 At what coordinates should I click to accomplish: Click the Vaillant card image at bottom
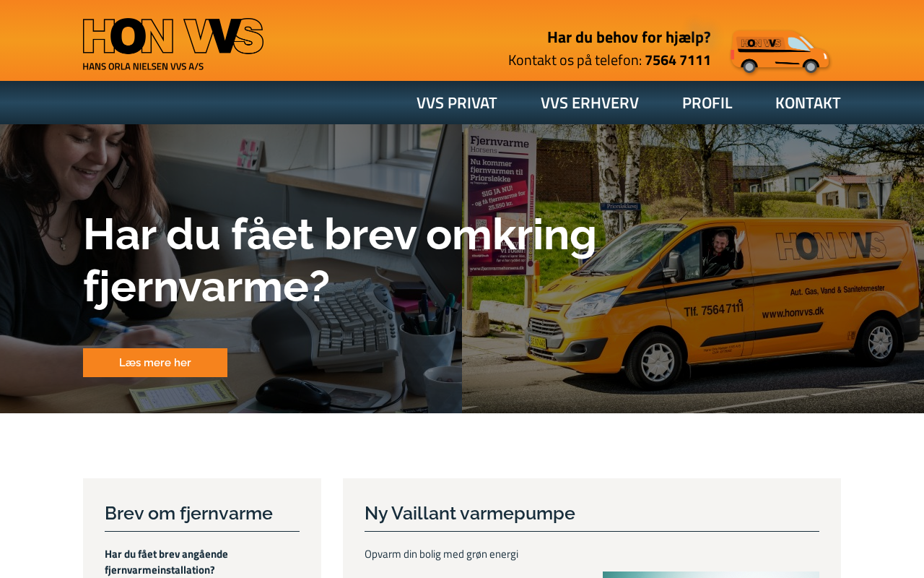click(x=711, y=574)
